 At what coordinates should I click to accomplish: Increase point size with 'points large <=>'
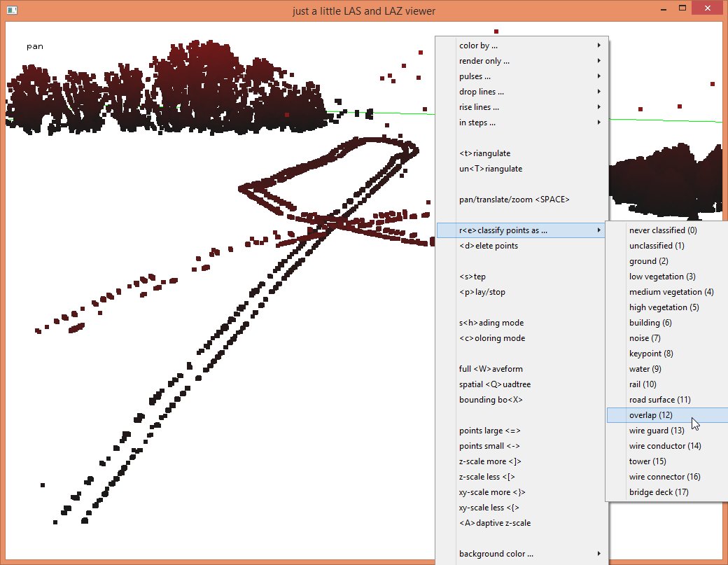pyautogui.click(x=489, y=431)
